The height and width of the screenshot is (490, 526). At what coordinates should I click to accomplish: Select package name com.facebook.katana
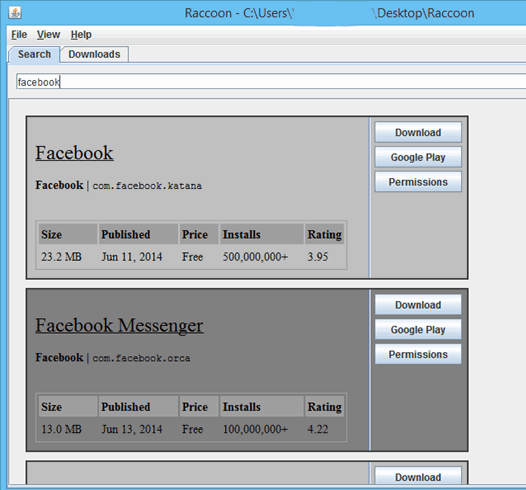click(147, 186)
